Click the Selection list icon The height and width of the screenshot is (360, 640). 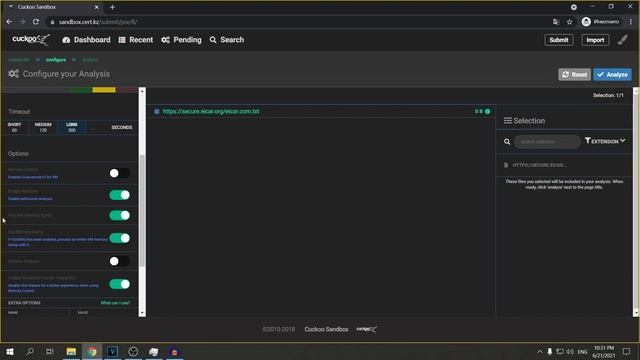507,120
